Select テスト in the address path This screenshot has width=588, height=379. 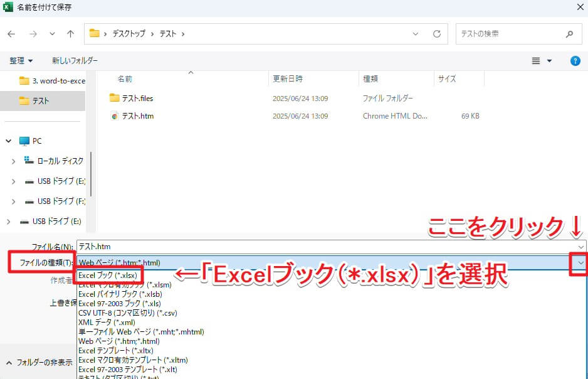(x=167, y=34)
